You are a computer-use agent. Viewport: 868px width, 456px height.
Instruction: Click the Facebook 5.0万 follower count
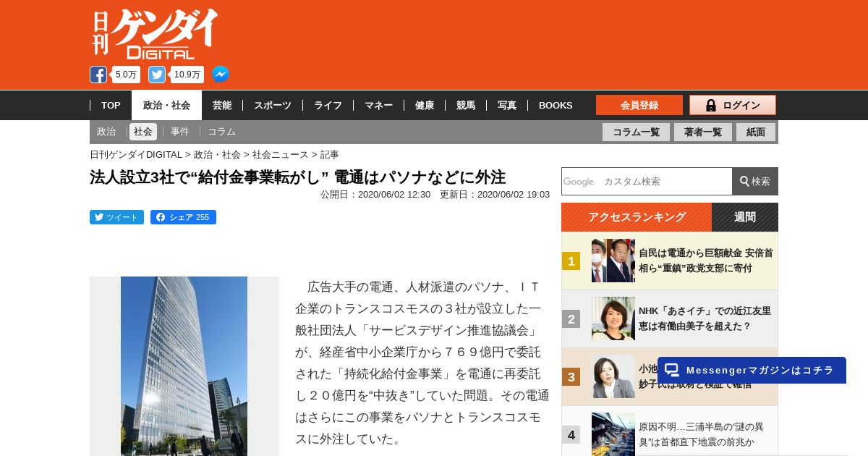[126, 75]
